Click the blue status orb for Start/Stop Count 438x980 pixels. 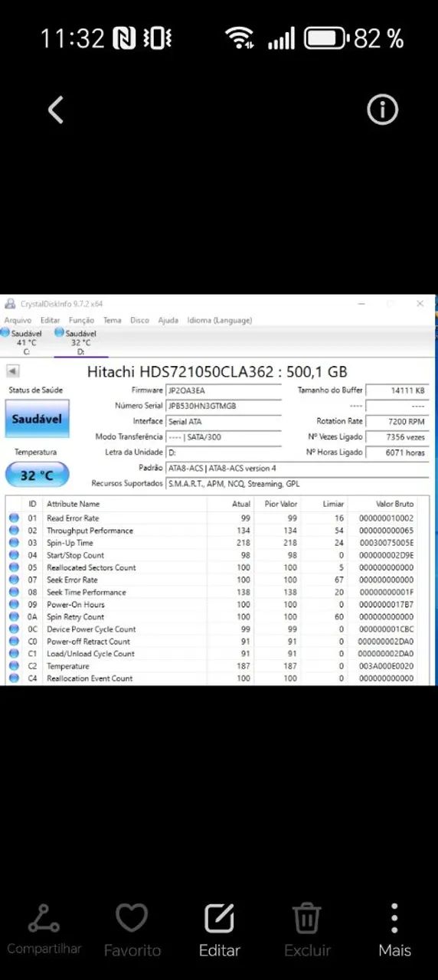(x=14, y=555)
